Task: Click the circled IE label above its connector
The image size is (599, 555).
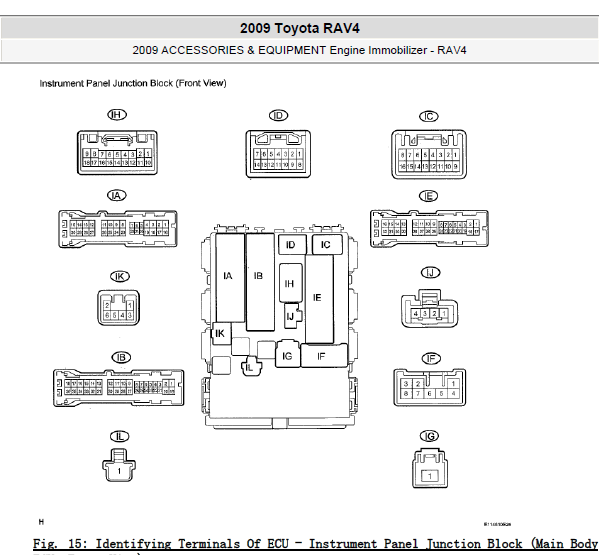Action: coord(428,196)
